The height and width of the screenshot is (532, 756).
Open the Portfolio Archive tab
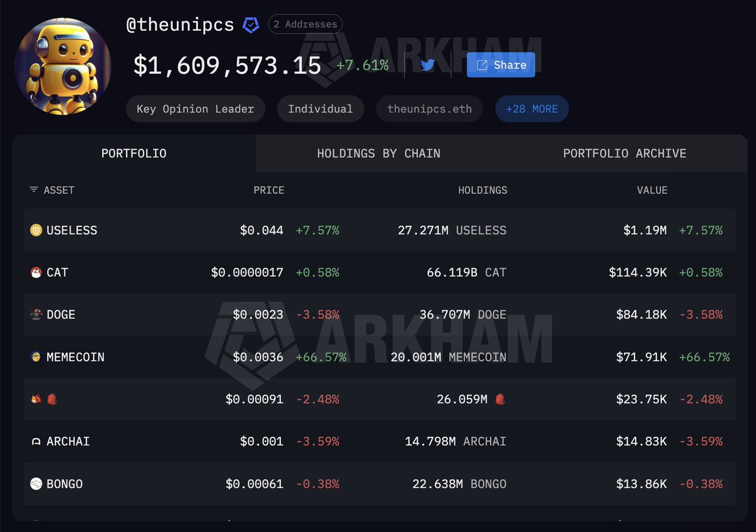[624, 154]
